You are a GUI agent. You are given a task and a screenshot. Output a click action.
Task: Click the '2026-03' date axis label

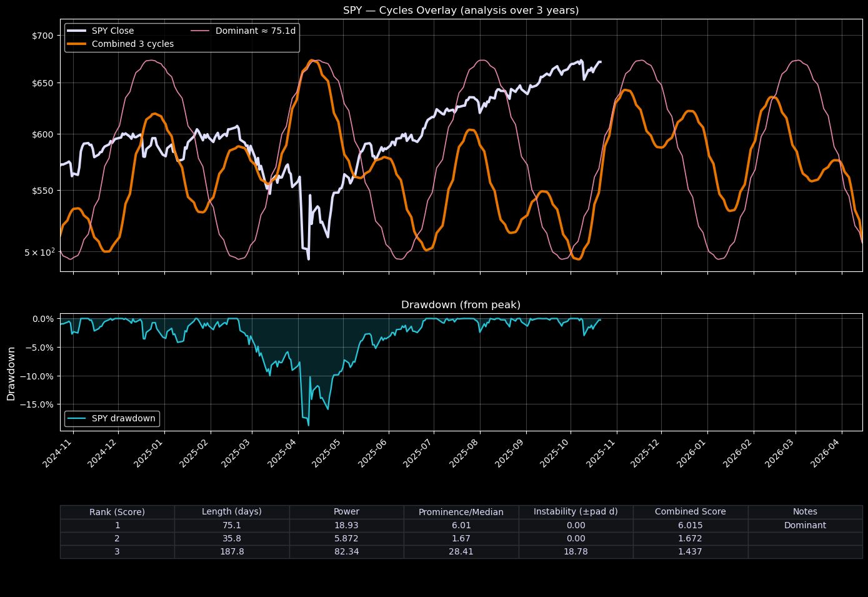point(782,451)
